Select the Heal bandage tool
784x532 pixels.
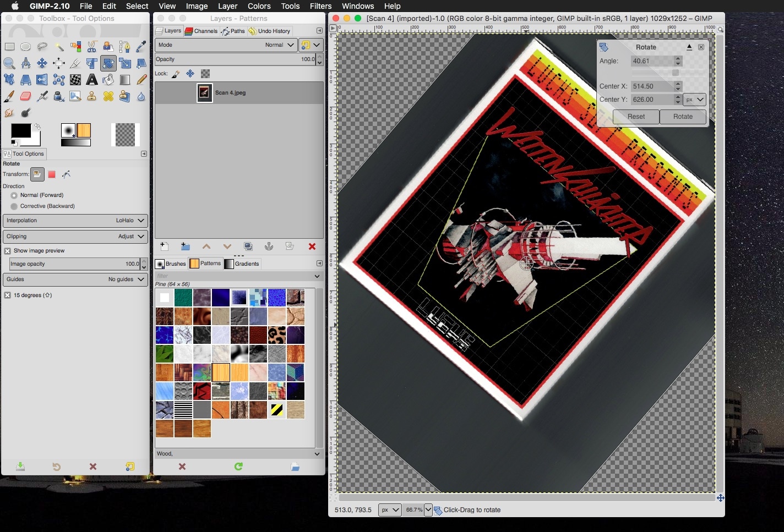click(x=108, y=96)
